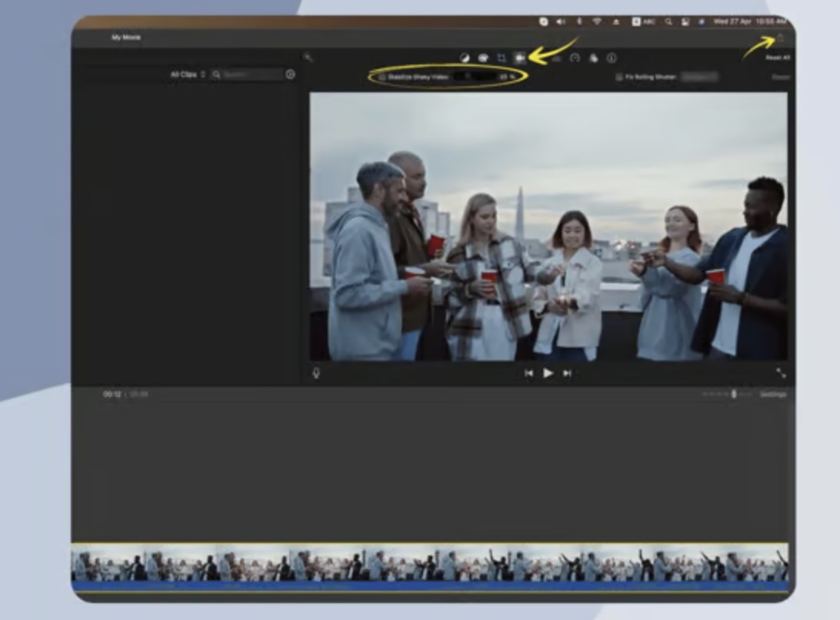Open the clip filter and audio effects icon
This screenshot has height=620, width=840.
593,58
